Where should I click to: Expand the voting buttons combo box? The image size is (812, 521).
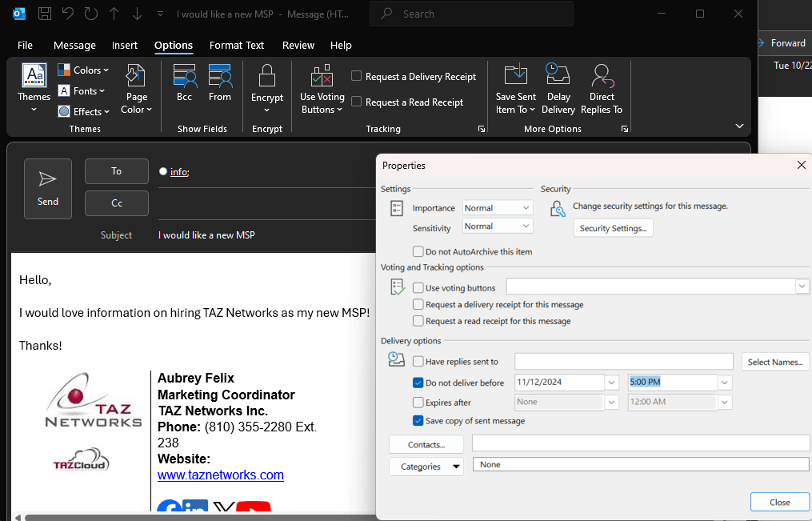(x=802, y=287)
